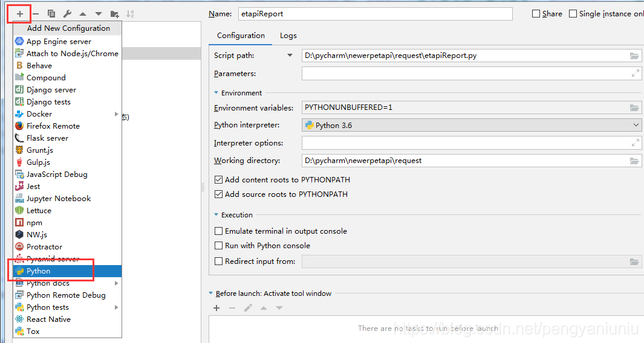Select Jupyter Notebook configuration

coord(67,199)
